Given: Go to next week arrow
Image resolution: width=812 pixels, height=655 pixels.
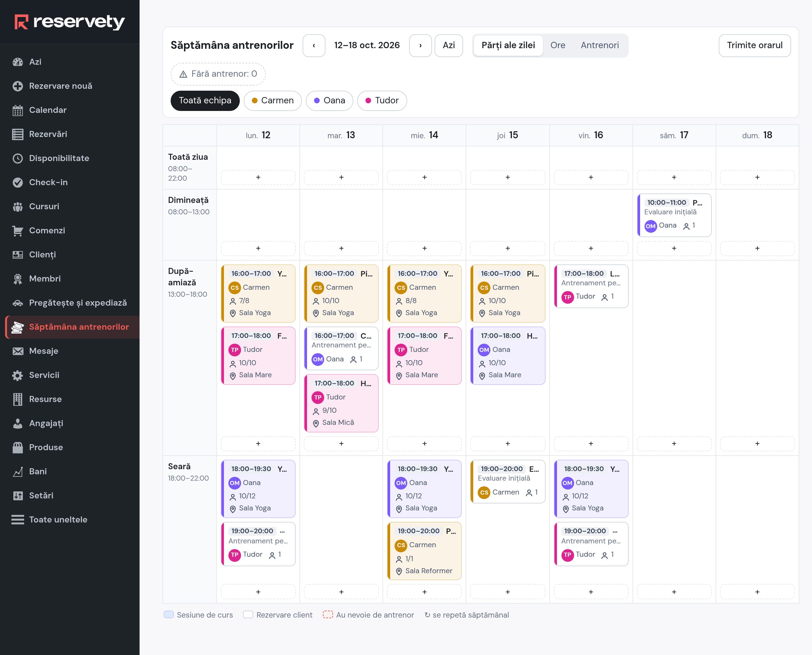Looking at the screenshot, I should pyautogui.click(x=420, y=46).
